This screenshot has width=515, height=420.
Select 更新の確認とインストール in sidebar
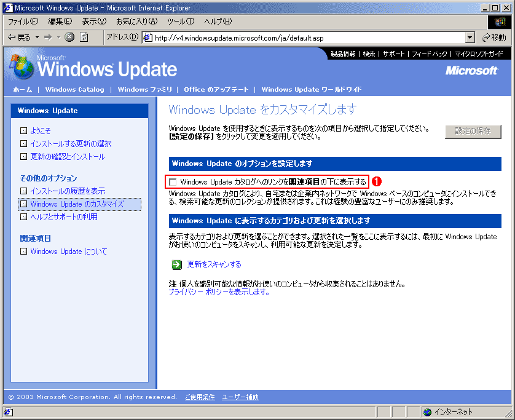68,157
